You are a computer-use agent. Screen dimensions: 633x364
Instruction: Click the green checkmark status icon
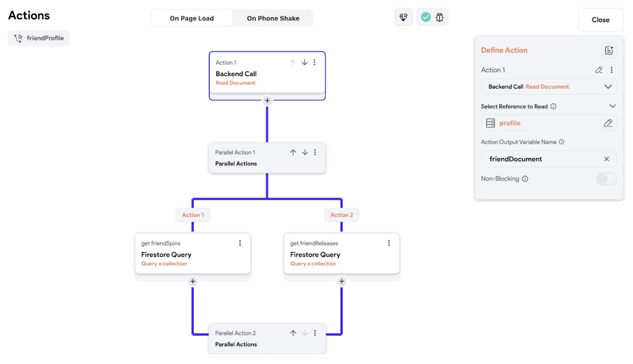tap(426, 17)
